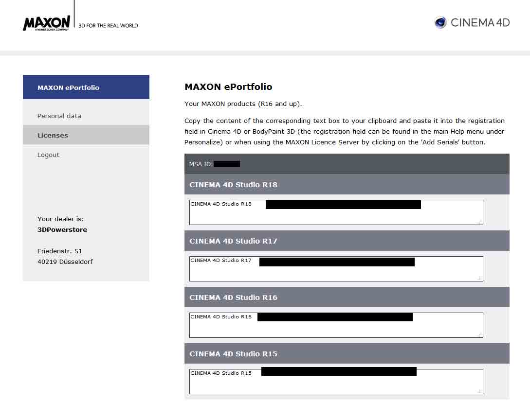This screenshot has height=420, width=530.
Task: Focus the CINEMA 4D Studio R18 serial box
Action: [336, 216]
